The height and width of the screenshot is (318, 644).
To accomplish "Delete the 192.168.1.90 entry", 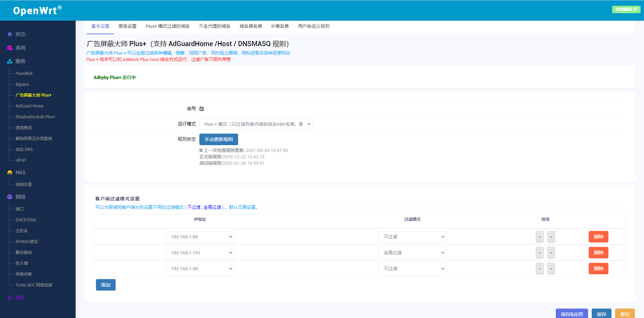I will (x=599, y=269).
